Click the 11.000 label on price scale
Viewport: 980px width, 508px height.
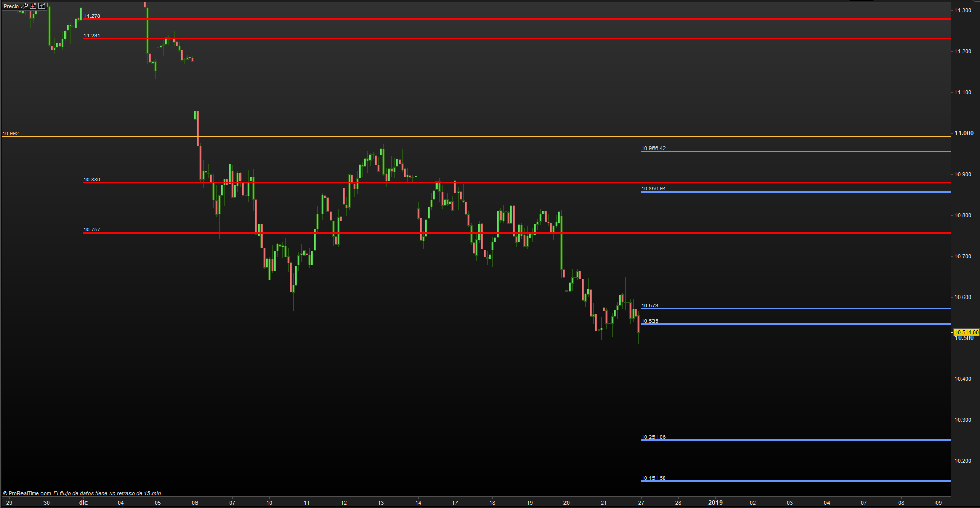[x=964, y=133]
